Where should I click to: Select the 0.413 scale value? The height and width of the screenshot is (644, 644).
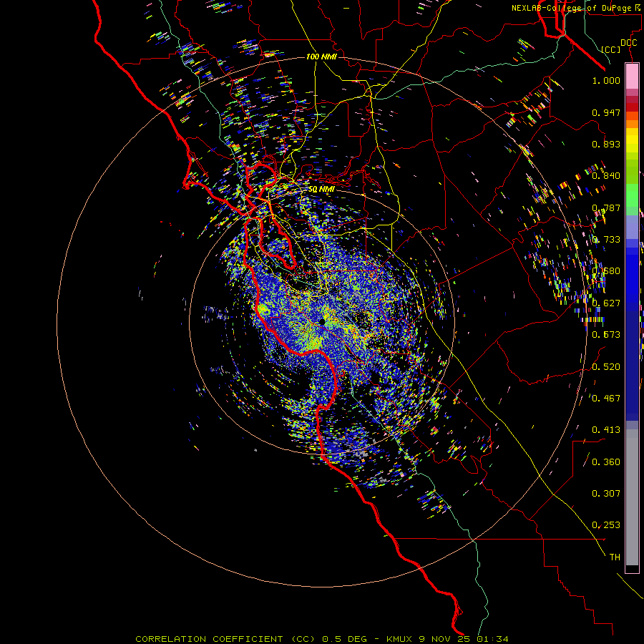click(x=606, y=430)
